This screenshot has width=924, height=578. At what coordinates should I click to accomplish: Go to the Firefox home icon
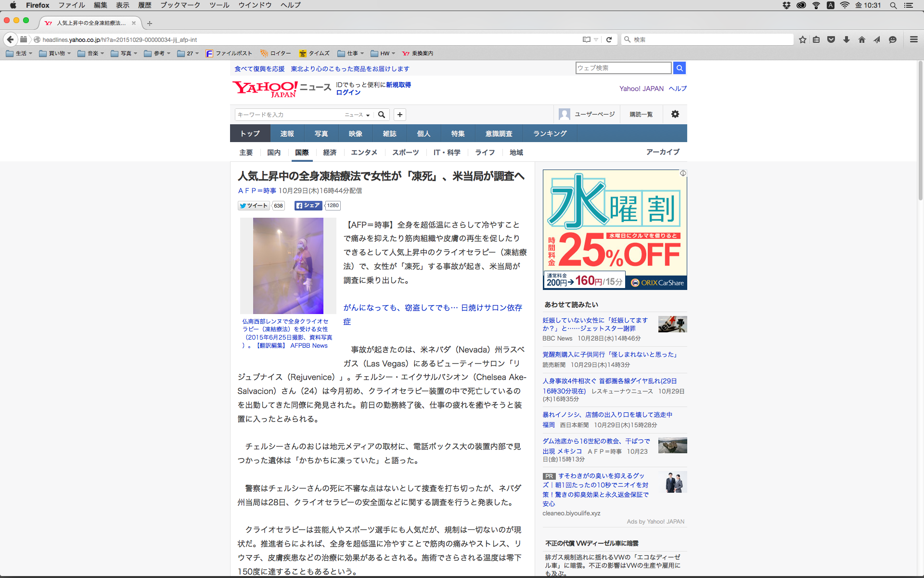point(861,39)
